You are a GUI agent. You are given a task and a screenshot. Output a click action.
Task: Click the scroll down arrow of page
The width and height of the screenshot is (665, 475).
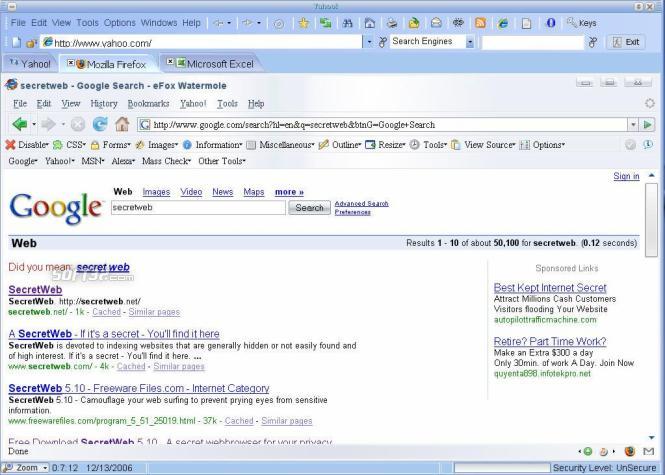[x=651, y=438]
